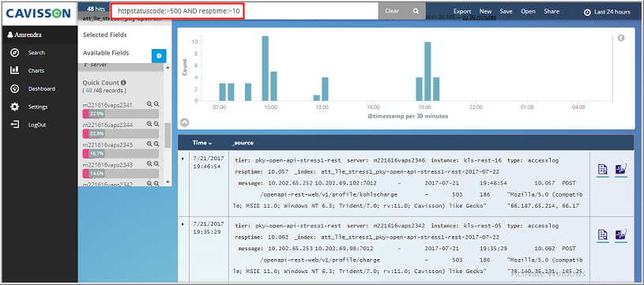Screen dimensions: 644x285
Task: Run the search with magnifier button
Action: pos(416,12)
